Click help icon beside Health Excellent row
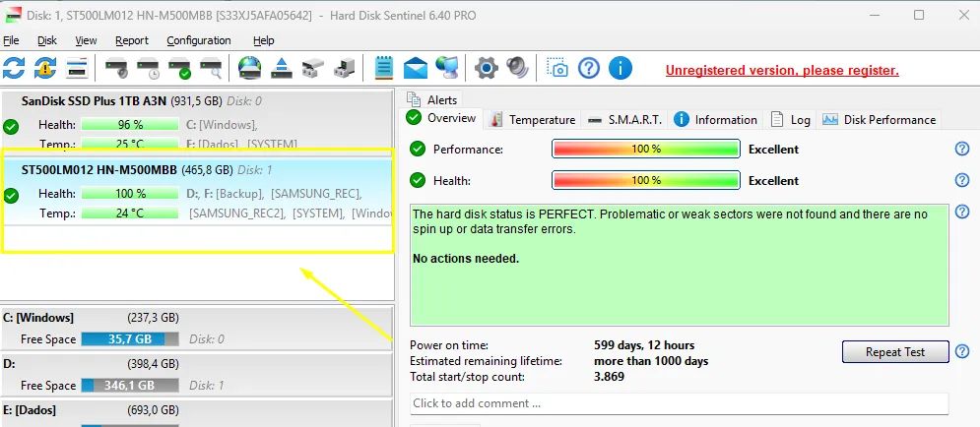This screenshot has height=427, width=980. 962,180
